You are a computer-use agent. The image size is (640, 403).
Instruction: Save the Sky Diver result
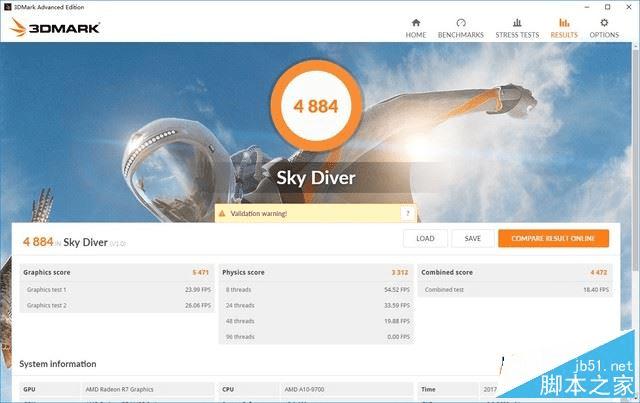(x=473, y=238)
